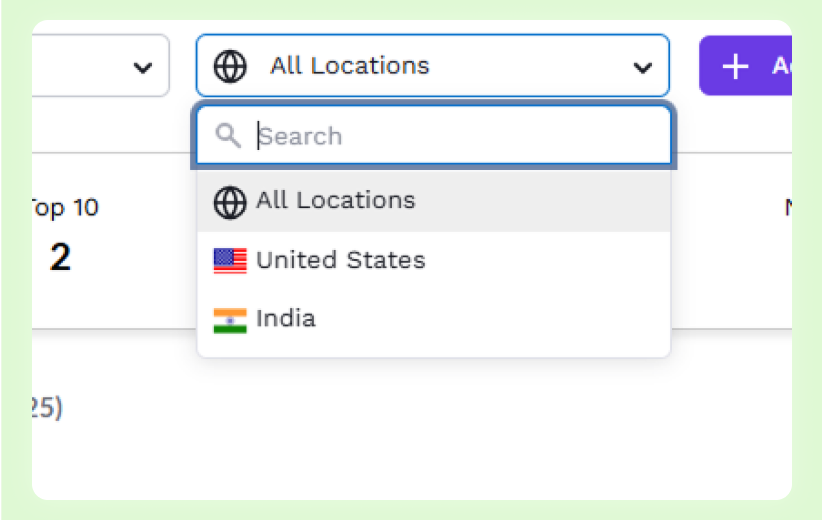Choose United States from the location list
The width and height of the screenshot is (822, 520).
[x=434, y=261]
